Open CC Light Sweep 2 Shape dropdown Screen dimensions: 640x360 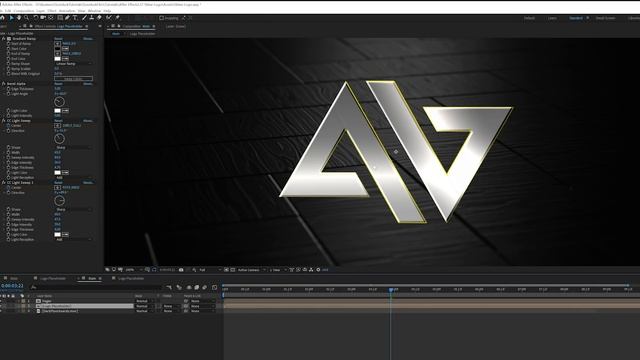click(x=73, y=209)
